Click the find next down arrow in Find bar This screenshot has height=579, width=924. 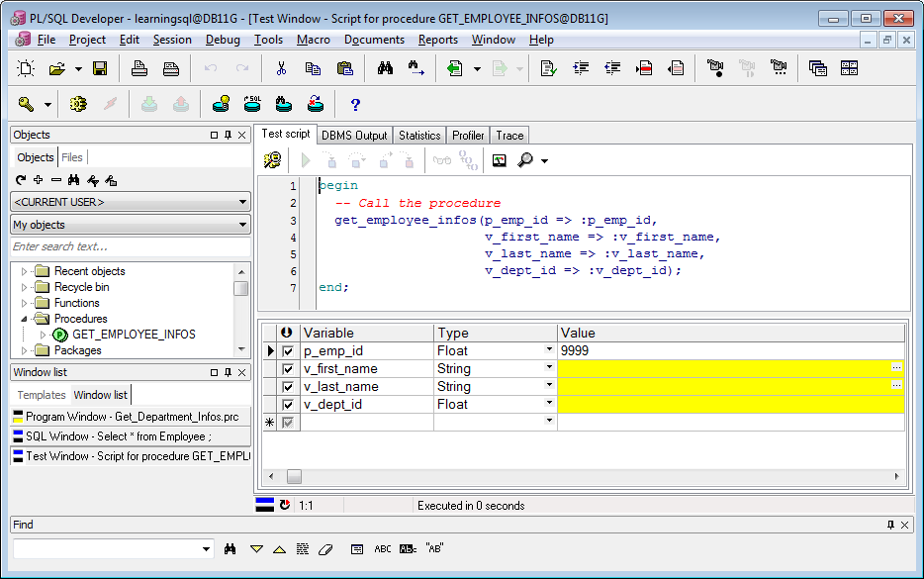point(256,549)
